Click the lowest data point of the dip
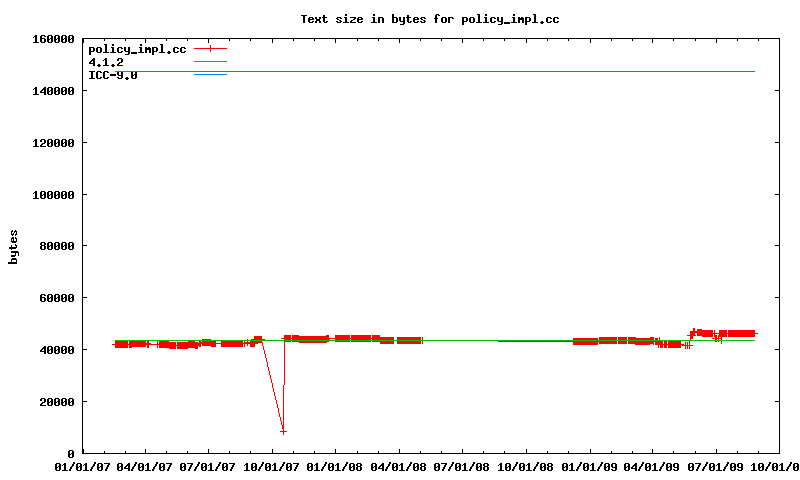Viewport: 800px width, 480px height. (x=283, y=431)
